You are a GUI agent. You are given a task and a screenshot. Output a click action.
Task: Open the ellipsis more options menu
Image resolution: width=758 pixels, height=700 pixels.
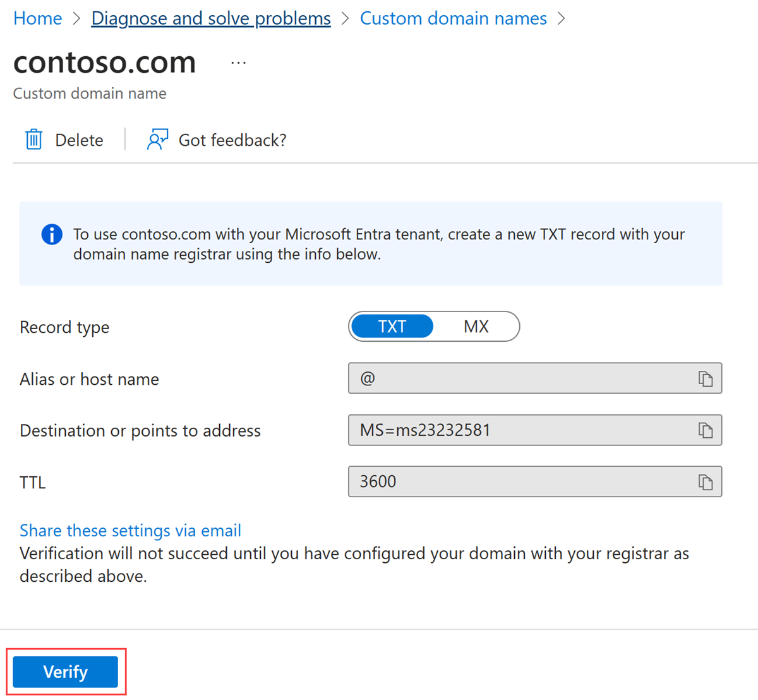pos(238,63)
